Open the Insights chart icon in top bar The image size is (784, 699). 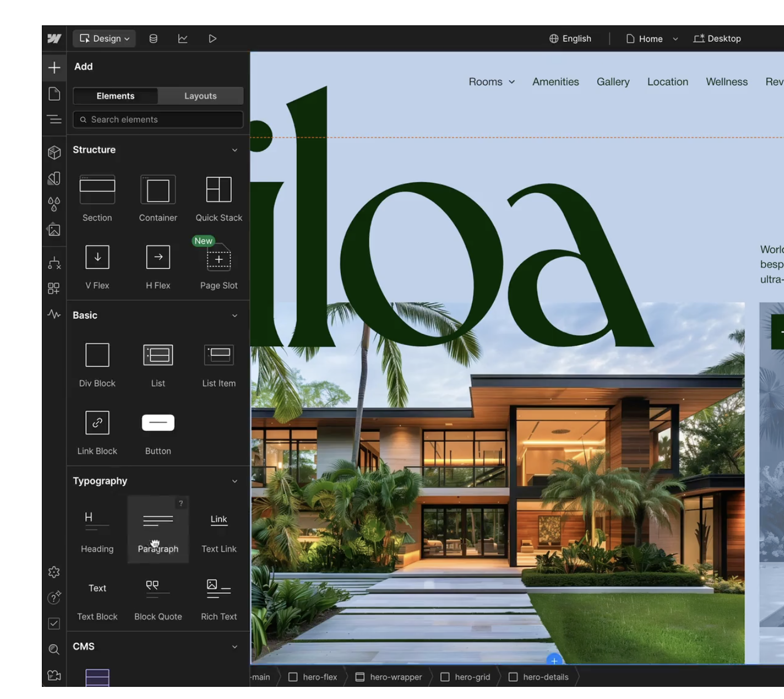coord(183,39)
